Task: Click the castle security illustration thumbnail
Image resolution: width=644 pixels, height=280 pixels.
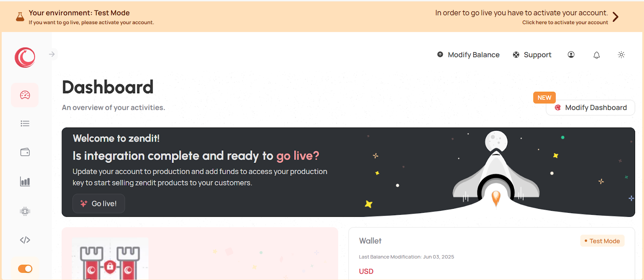Action: click(x=110, y=259)
